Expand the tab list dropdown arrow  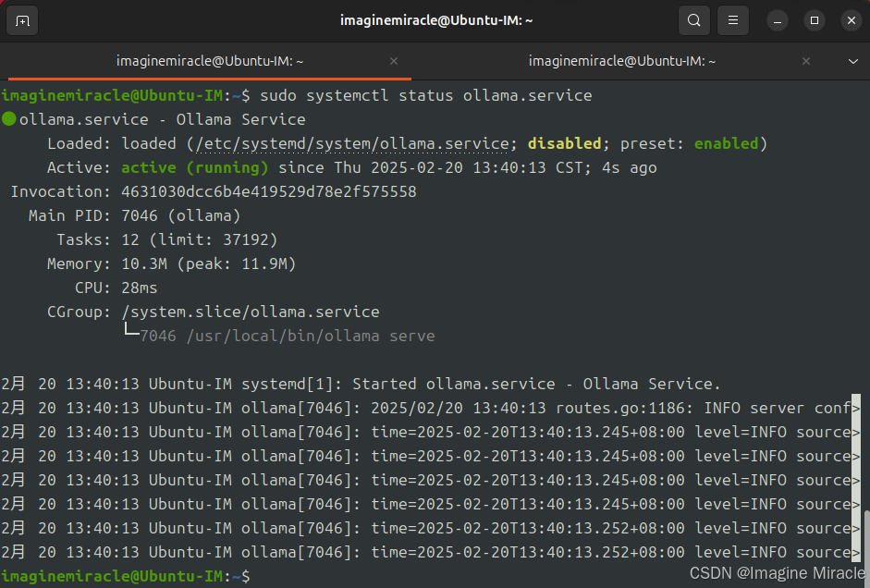coord(853,61)
